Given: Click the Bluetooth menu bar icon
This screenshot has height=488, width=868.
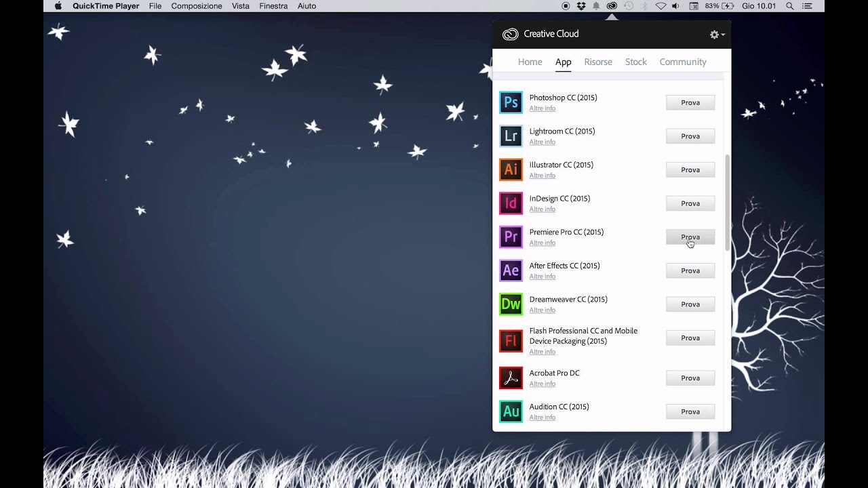Looking at the screenshot, I should pos(644,6).
